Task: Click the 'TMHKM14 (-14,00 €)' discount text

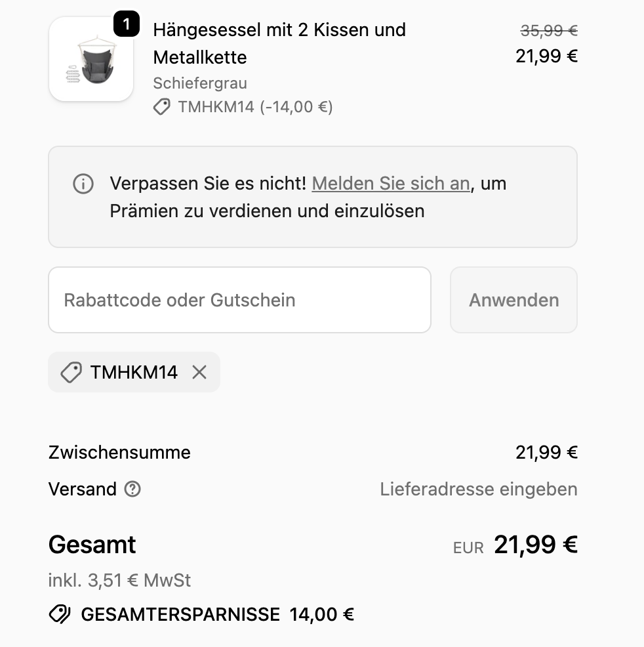Action: click(x=255, y=107)
